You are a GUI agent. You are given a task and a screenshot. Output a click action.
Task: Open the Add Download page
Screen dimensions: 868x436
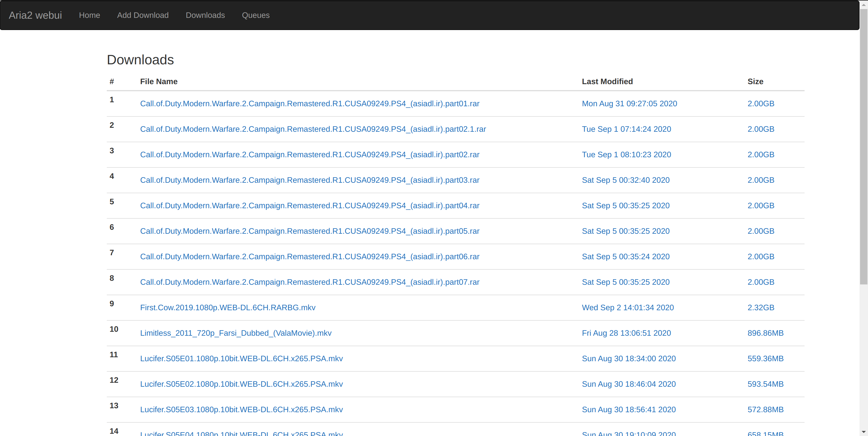click(x=142, y=15)
